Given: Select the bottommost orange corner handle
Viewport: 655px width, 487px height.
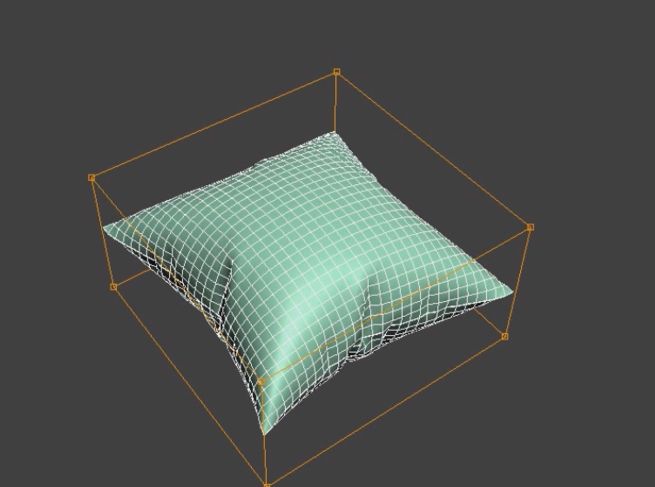Looking at the screenshot, I should pyautogui.click(x=266, y=484).
